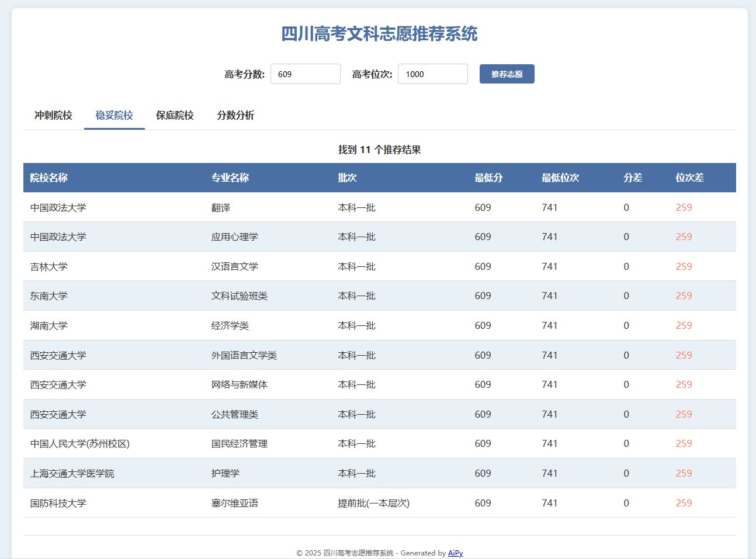
Task: Switch to the 冲刺院校 tab
Action: (53, 115)
